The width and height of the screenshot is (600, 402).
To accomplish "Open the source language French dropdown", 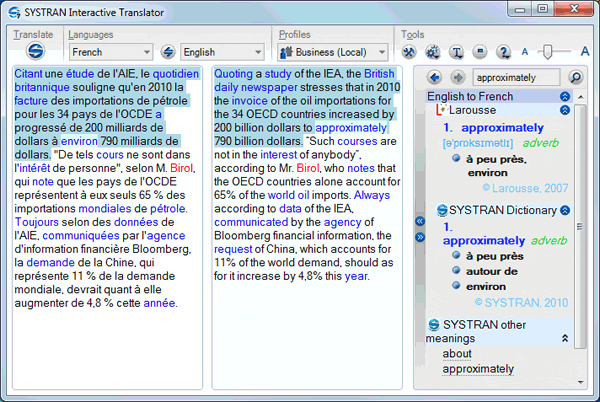I will click(x=111, y=52).
